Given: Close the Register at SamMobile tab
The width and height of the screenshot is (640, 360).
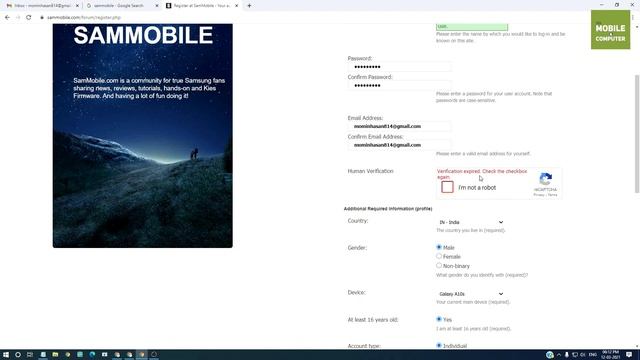Looking at the screenshot, I should tap(236, 6).
